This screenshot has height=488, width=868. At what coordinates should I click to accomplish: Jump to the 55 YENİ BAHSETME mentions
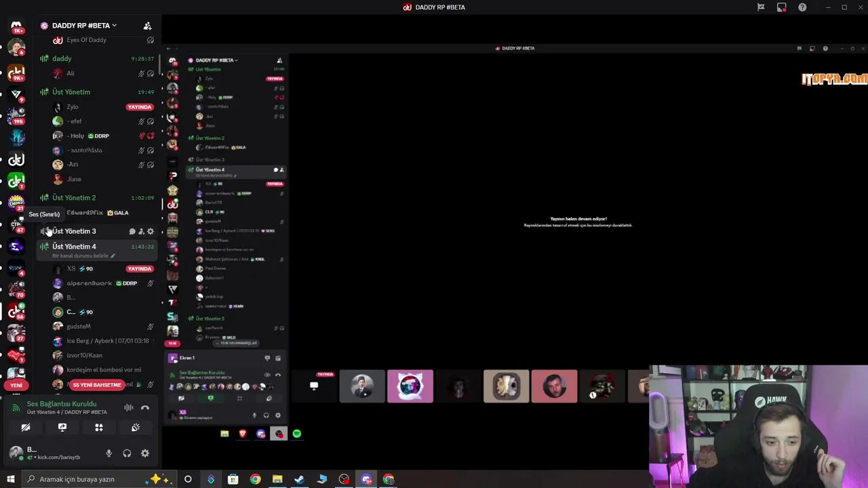point(97,385)
